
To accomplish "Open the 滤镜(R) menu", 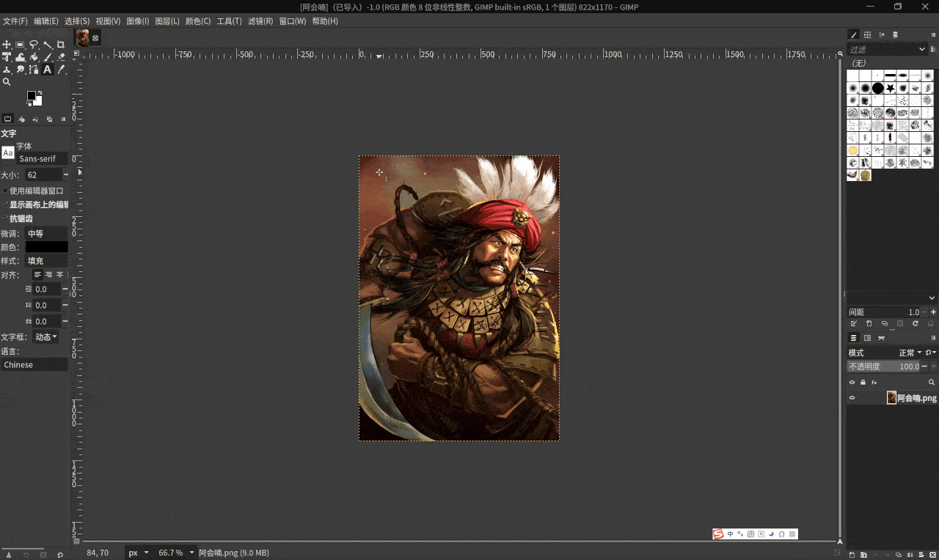I will pos(260,21).
